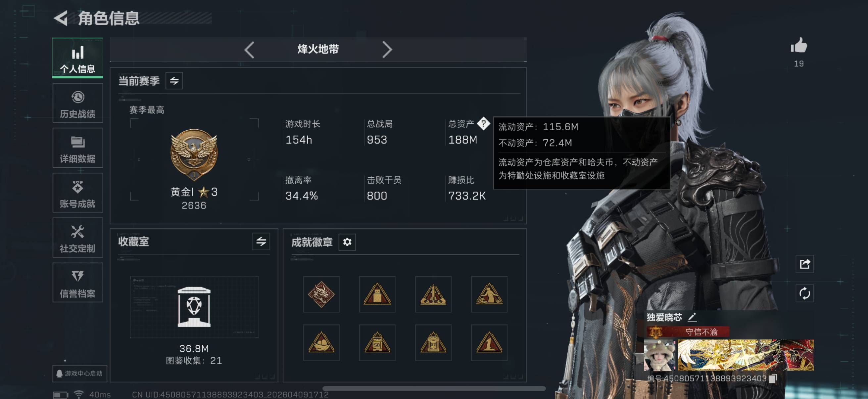Screen dimensions: 868x399
Task: Open the 总资产 question-mark help icon
Action: point(484,124)
